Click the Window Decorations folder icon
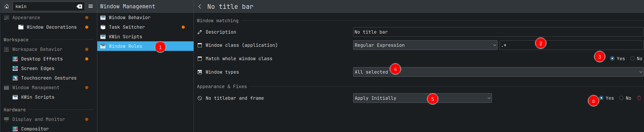Screen dimensions: 644x132 click(21, 27)
